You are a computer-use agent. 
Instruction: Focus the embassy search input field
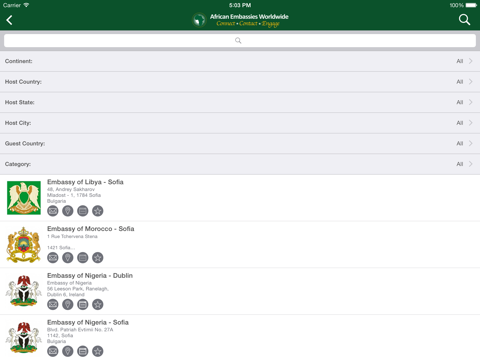coord(240,41)
